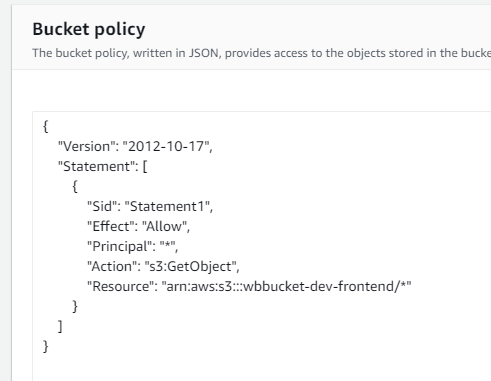Click the Bucket policy heading
Screen dimensions: 491x381
click(x=89, y=30)
